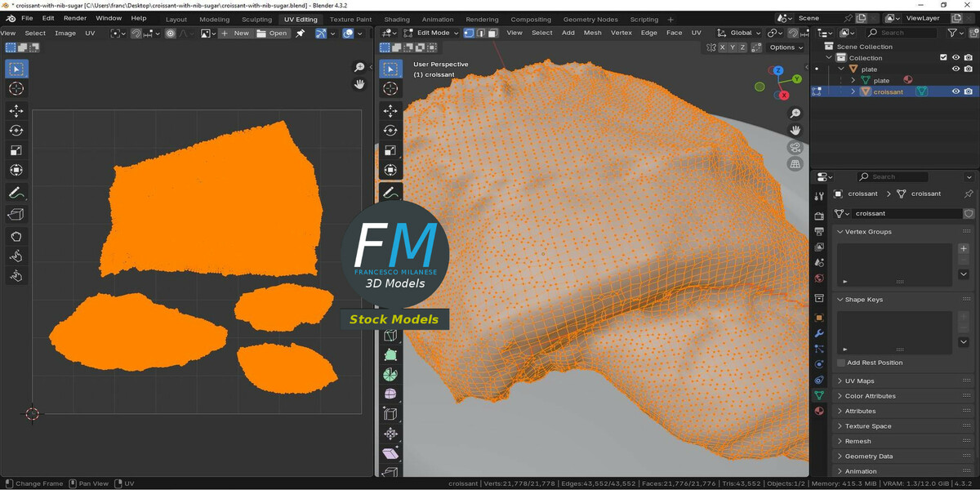Viewport: 980px width, 490px height.
Task: Select the Transform tool in the 3D viewport
Action: [x=390, y=170]
